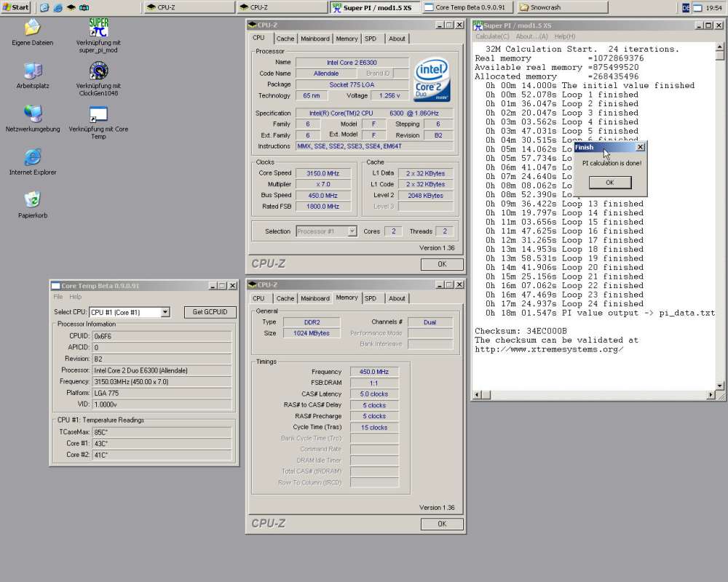Expand the Select CPU dropdown in Core Temp
This screenshot has height=582, width=728.
(x=165, y=312)
